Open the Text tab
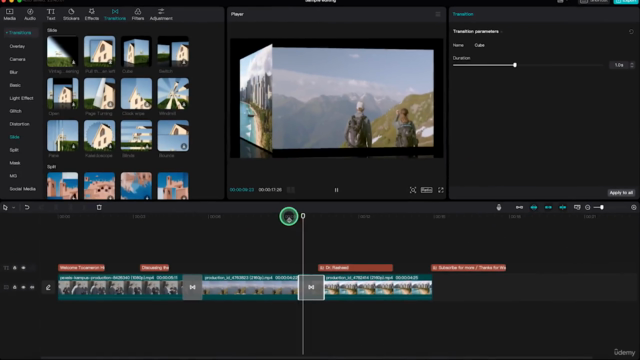 tap(51, 14)
